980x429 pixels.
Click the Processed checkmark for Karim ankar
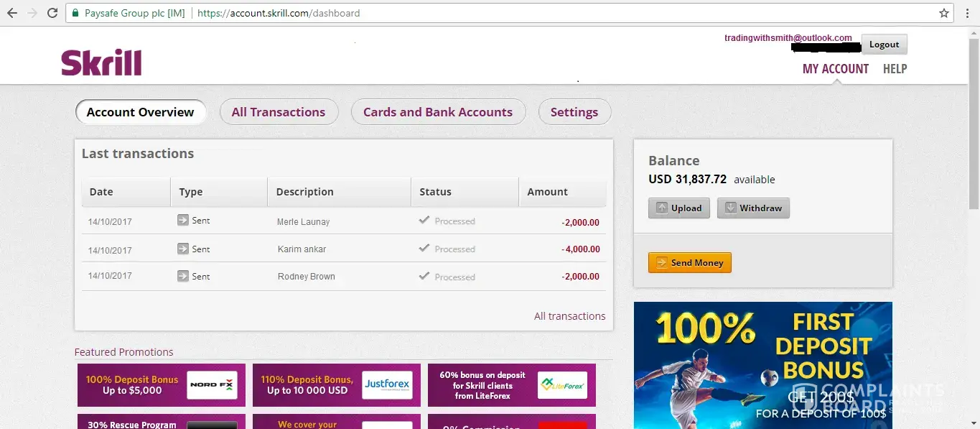[x=424, y=248]
